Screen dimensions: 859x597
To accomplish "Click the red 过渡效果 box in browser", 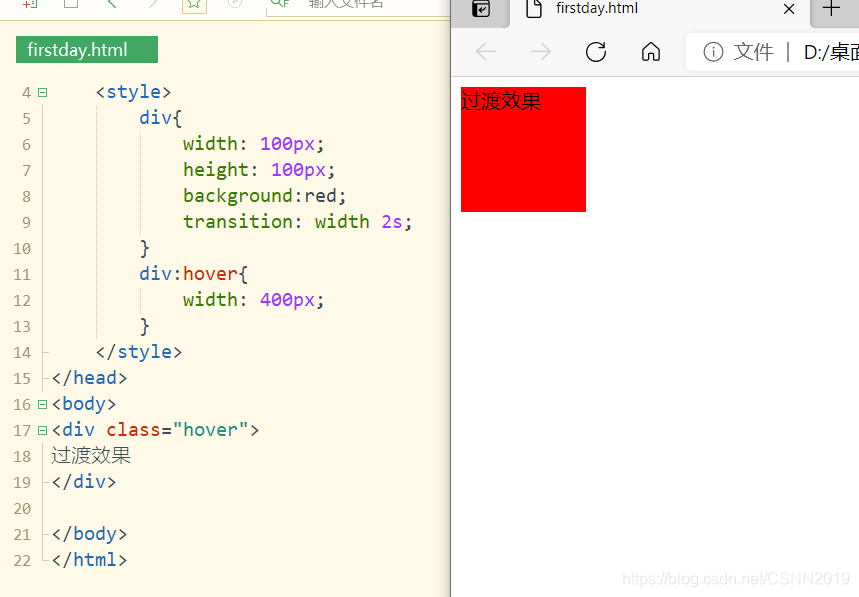I will tap(523, 149).
